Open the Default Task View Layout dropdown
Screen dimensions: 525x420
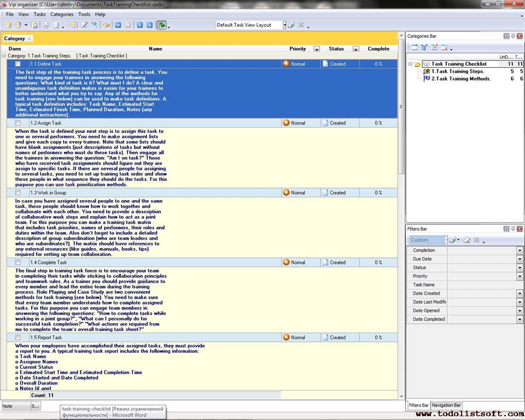[284, 25]
